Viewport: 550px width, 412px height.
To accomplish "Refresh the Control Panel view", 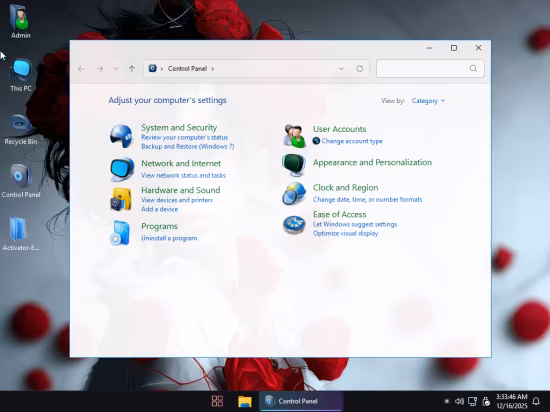I will coord(360,69).
